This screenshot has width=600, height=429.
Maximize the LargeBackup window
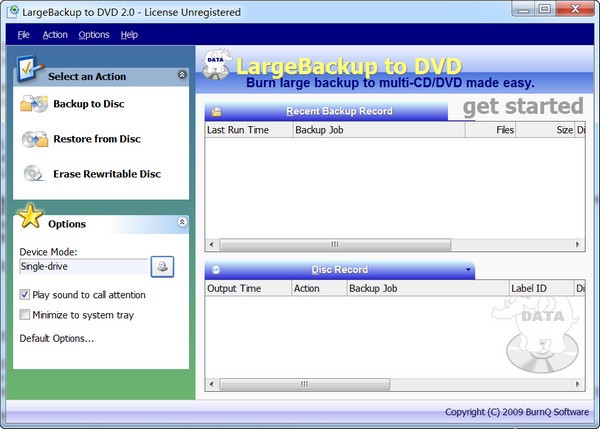click(x=545, y=8)
